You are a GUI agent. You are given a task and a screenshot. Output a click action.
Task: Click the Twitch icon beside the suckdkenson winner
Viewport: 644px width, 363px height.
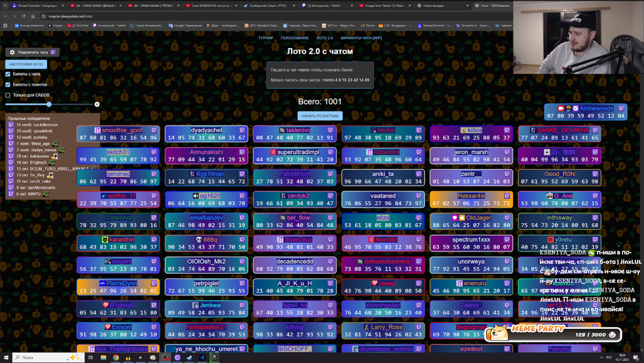tap(11, 125)
